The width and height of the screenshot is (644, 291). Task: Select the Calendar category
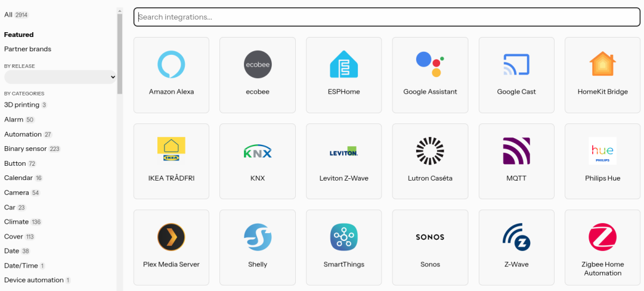click(x=23, y=178)
